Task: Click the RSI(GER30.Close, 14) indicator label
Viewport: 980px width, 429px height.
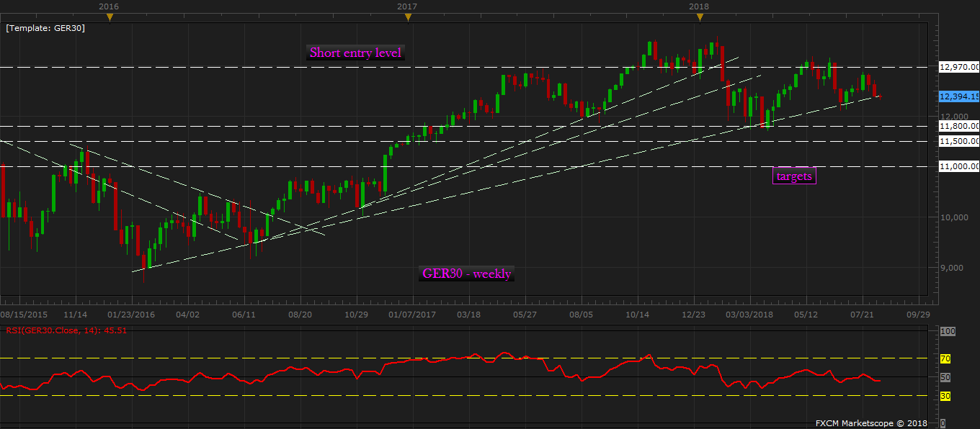Action: click(x=66, y=331)
